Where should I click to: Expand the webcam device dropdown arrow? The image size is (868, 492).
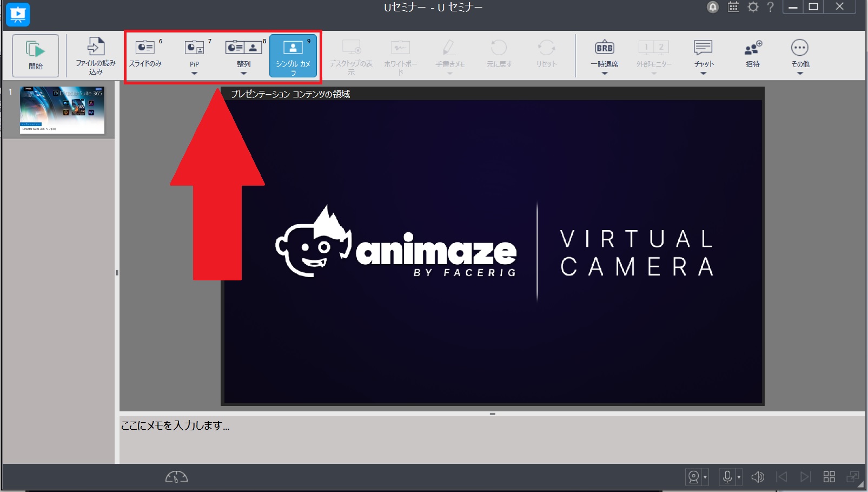click(705, 477)
